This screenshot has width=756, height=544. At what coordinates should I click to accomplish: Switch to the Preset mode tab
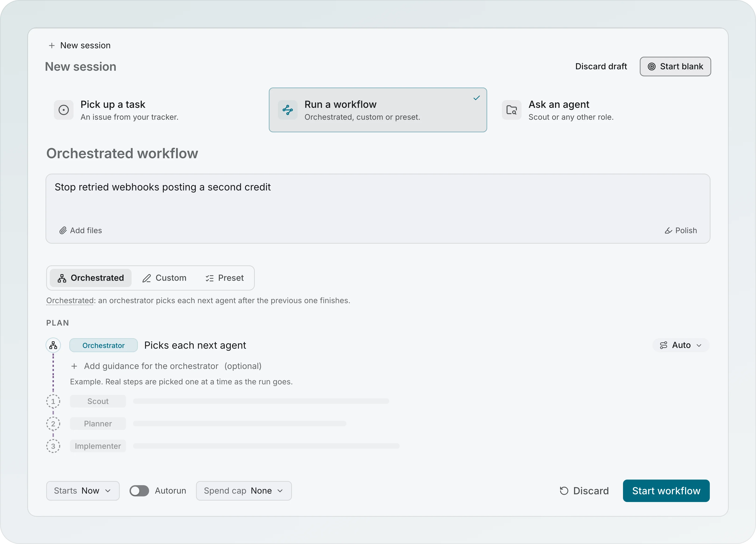click(225, 278)
